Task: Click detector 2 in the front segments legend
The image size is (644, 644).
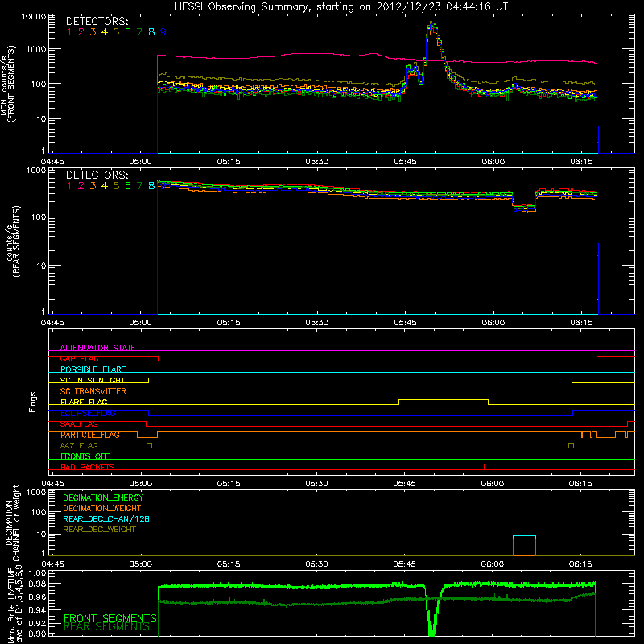Action: pyautogui.click(x=81, y=32)
